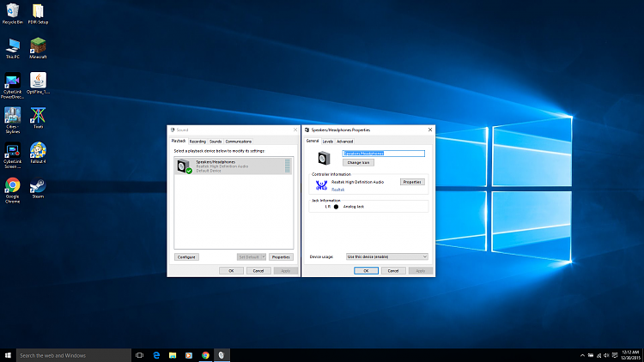Open the Recycle Bin desktop icon
Image resolution: width=644 pixels, height=362 pixels.
12,14
